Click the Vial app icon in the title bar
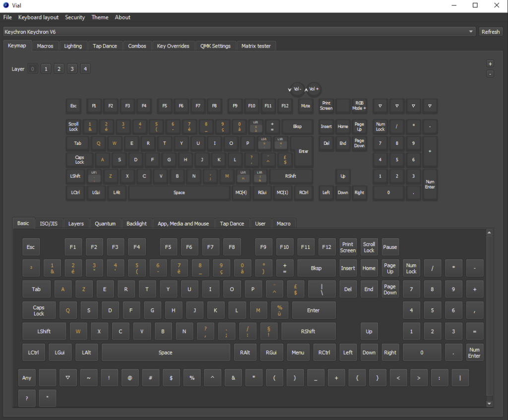Image resolution: width=508 pixels, height=420 pixels. pyautogui.click(x=6, y=5)
